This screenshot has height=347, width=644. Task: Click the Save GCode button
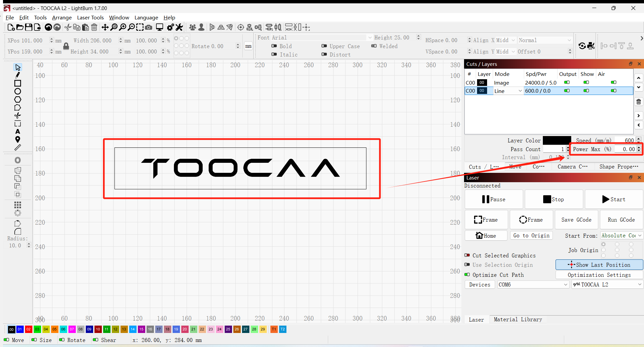click(x=576, y=220)
